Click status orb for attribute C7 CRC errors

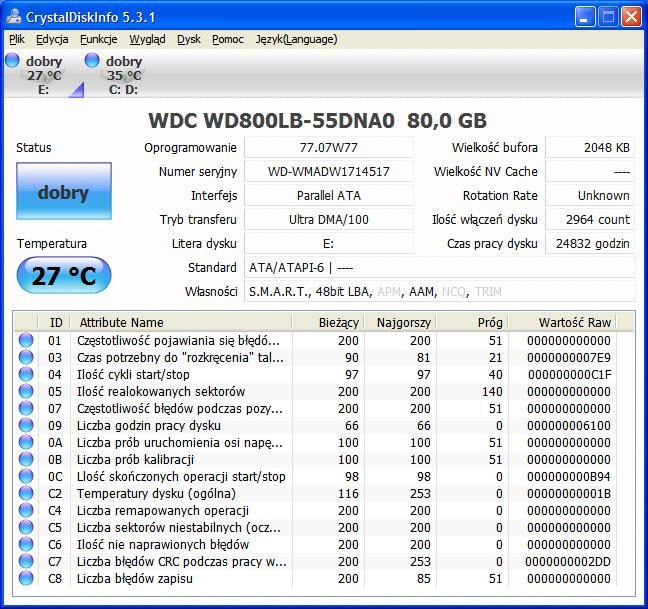26,561
